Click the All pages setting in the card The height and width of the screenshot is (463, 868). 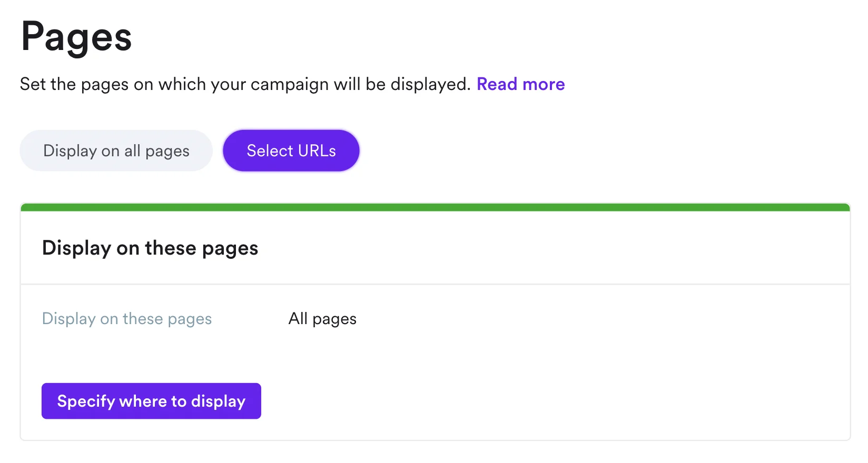click(x=322, y=319)
